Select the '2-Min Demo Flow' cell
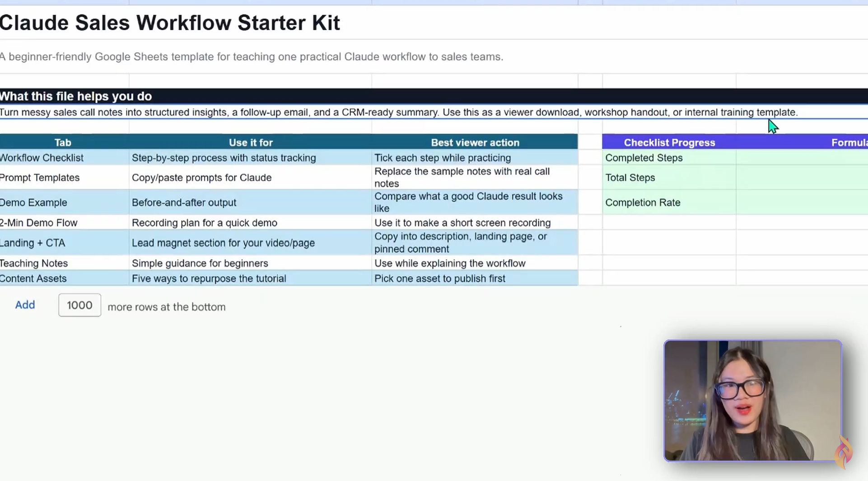This screenshot has height=481, width=868. click(64, 223)
